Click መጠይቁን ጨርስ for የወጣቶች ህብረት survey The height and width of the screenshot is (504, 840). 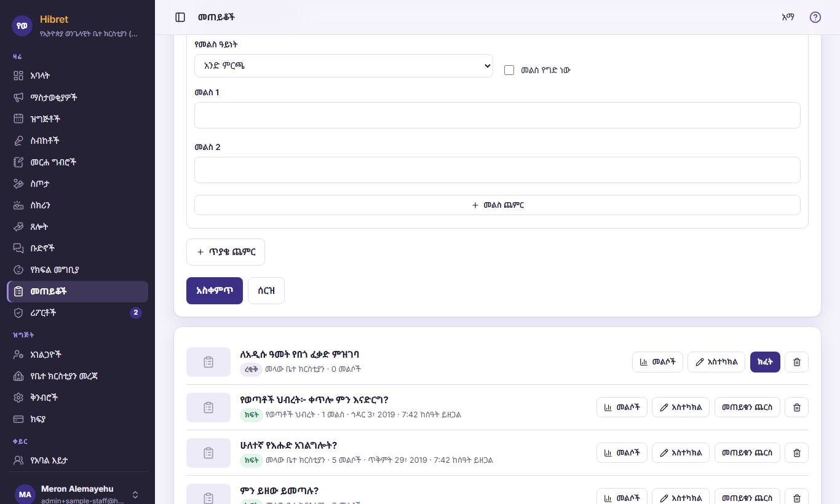(747, 408)
